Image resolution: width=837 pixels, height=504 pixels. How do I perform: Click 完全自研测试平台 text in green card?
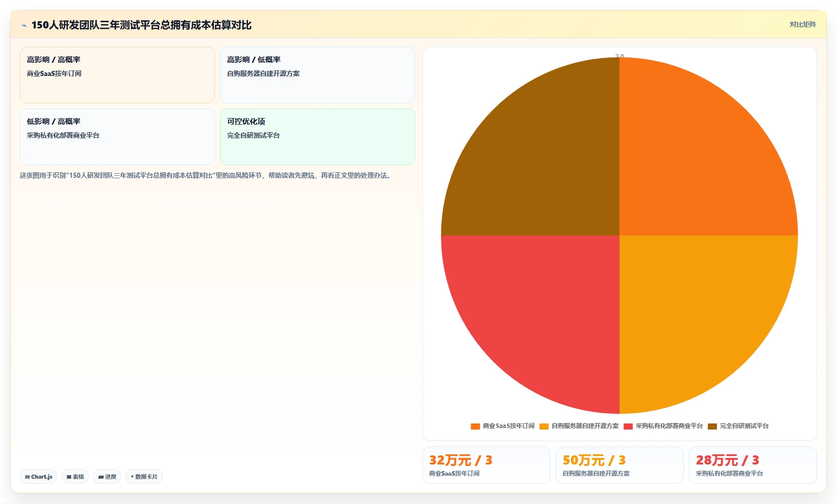click(253, 135)
